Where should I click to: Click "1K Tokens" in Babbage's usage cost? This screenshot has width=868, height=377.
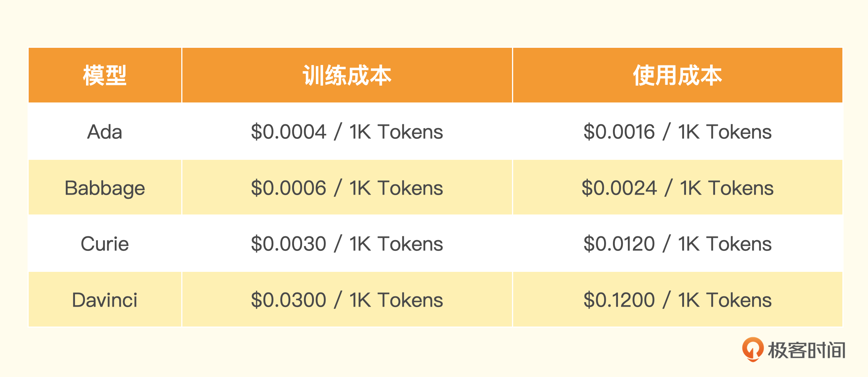(x=727, y=188)
